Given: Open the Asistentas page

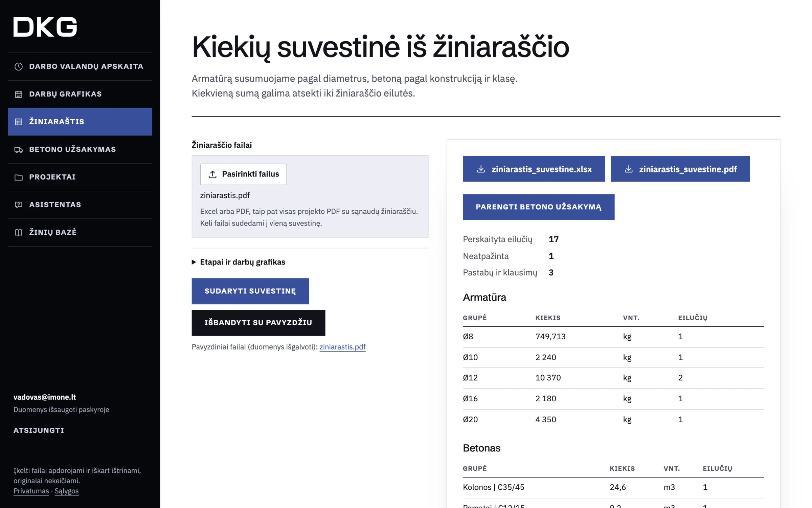Looking at the screenshot, I should click(80, 205).
